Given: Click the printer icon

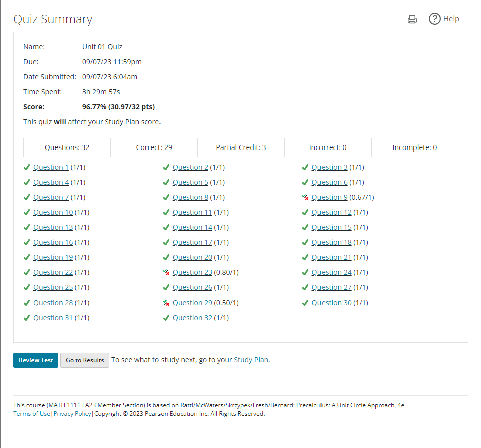Looking at the screenshot, I should tap(412, 19).
